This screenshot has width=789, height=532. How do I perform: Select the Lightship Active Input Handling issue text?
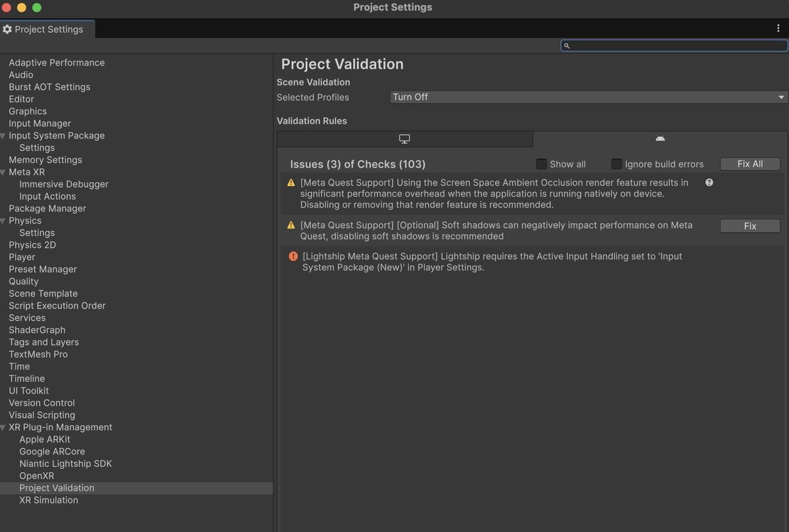pos(492,262)
